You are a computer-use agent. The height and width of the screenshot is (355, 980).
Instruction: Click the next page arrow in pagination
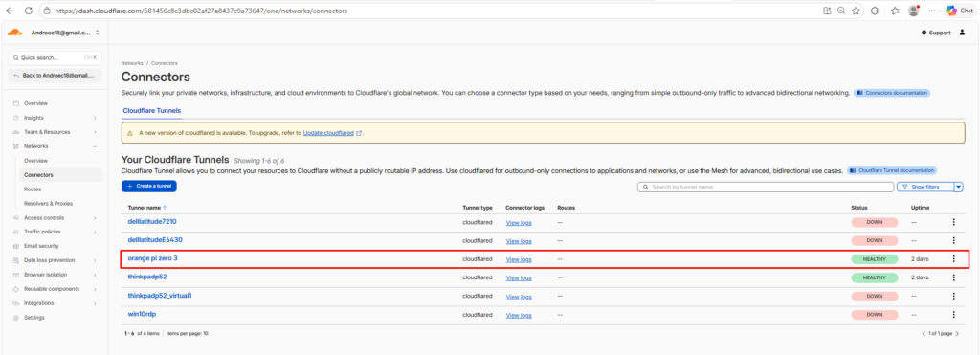(957, 334)
